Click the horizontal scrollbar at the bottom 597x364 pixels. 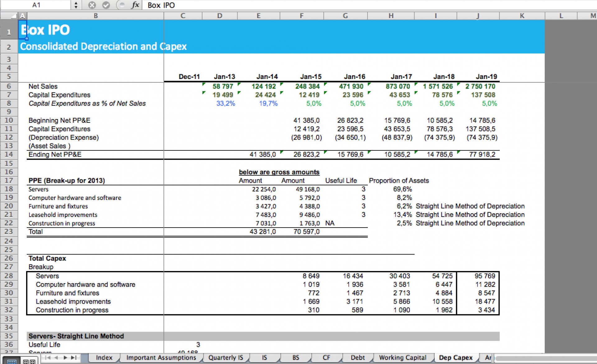[546, 358]
